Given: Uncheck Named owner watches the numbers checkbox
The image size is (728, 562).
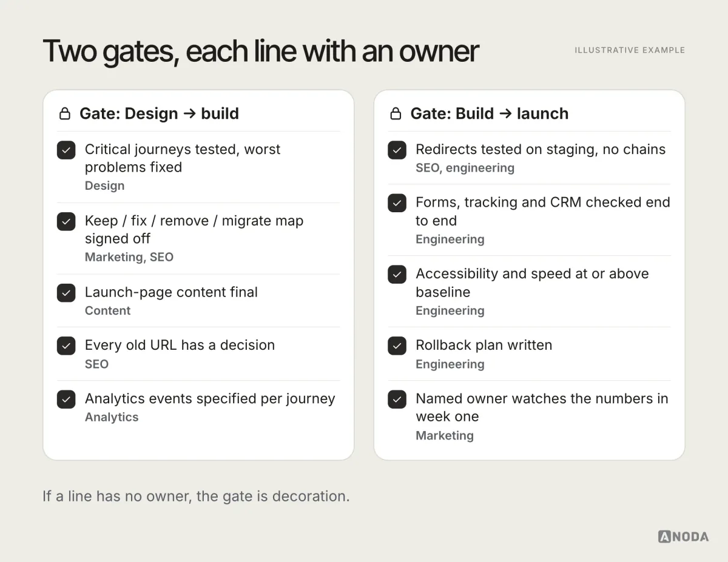Looking at the screenshot, I should tap(397, 399).
